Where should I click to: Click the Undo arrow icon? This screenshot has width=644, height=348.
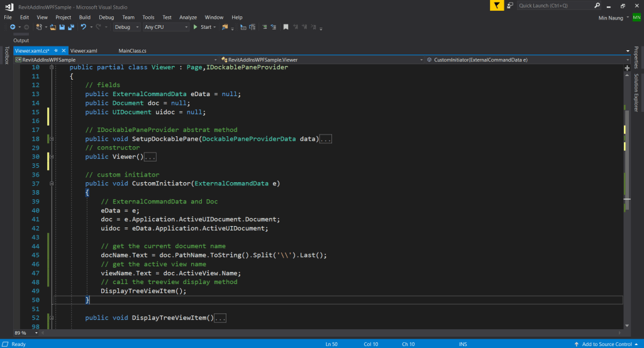[x=83, y=27]
